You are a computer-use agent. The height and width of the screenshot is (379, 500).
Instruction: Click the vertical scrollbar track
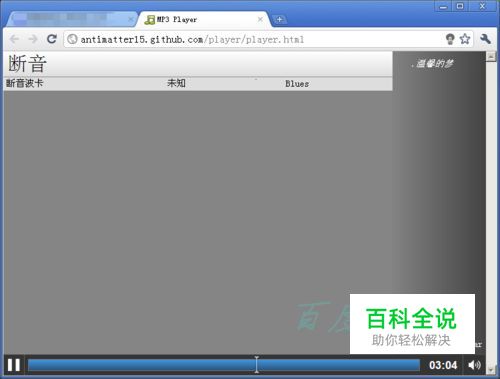(x=491, y=213)
